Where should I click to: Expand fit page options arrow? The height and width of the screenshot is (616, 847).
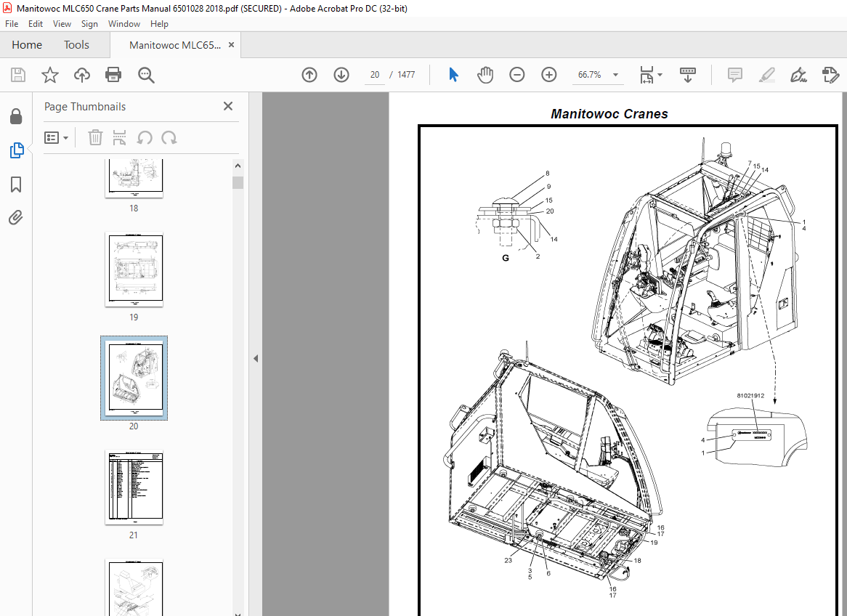660,75
